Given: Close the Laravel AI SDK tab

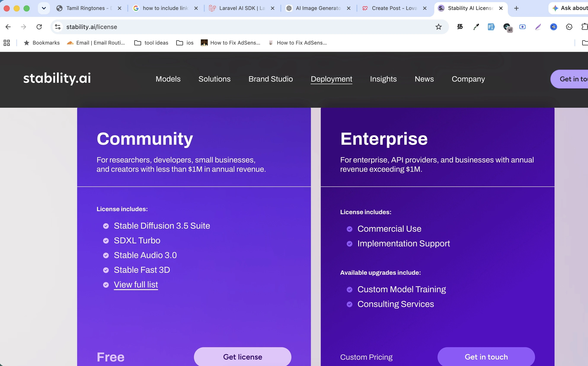Looking at the screenshot, I should click(273, 8).
